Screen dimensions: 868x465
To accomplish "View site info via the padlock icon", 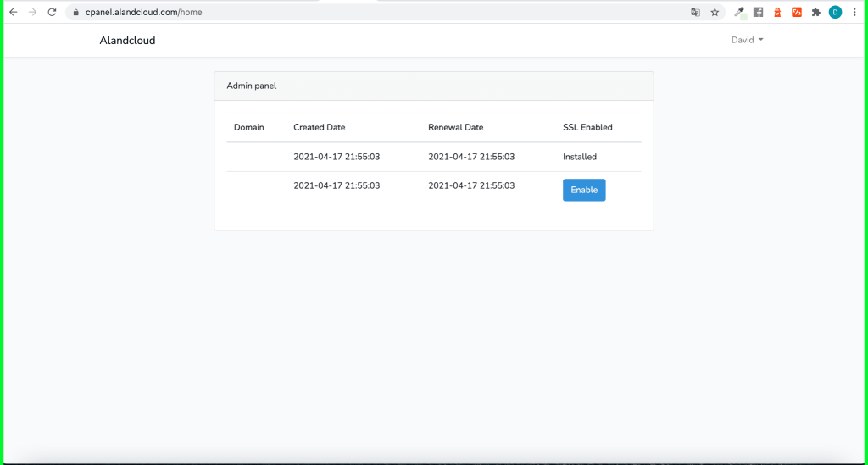I will (x=75, y=12).
